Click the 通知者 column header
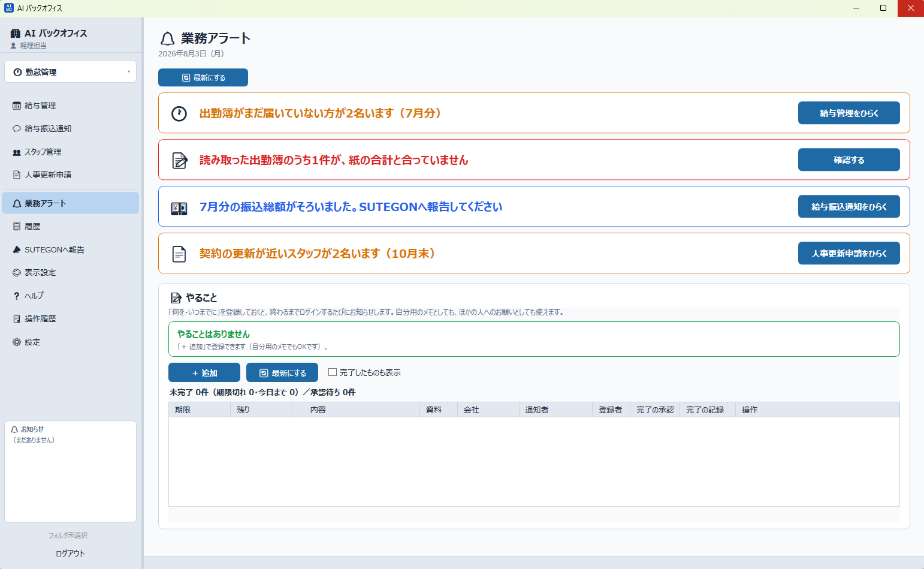Image resolution: width=924 pixels, height=569 pixels. coord(556,410)
